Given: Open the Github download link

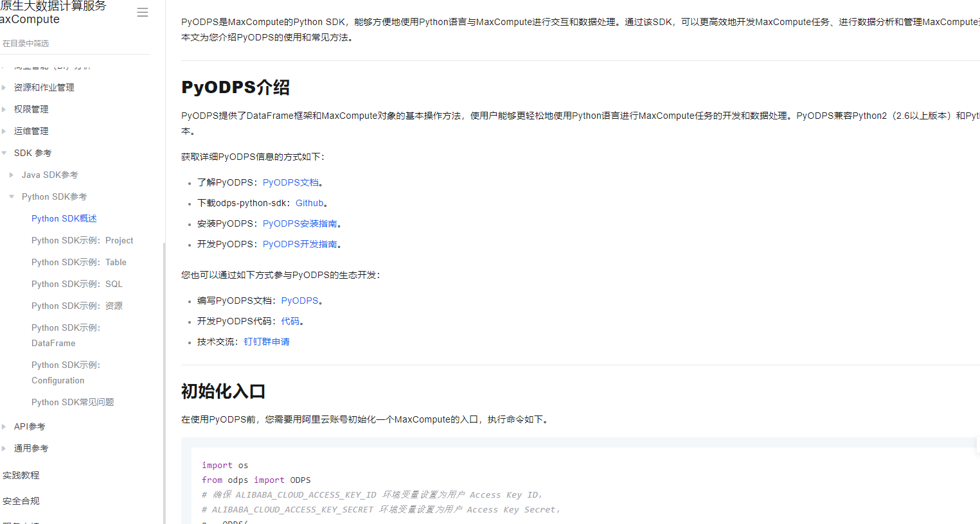Looking at the screenshot, I should (309, 203).
